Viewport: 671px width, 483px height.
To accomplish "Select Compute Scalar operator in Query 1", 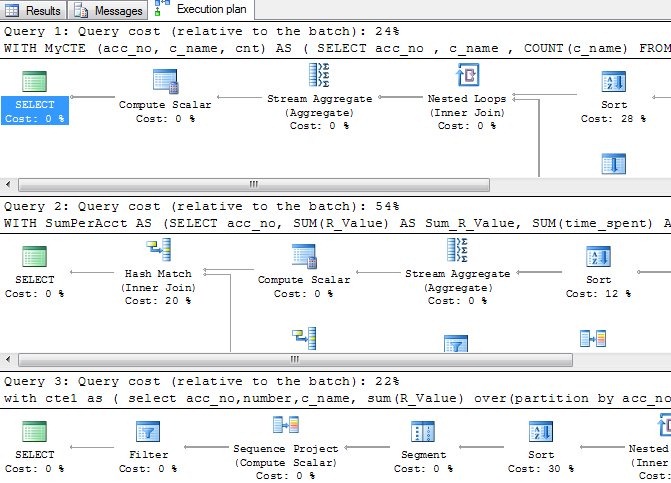I will tap(164, 84).
